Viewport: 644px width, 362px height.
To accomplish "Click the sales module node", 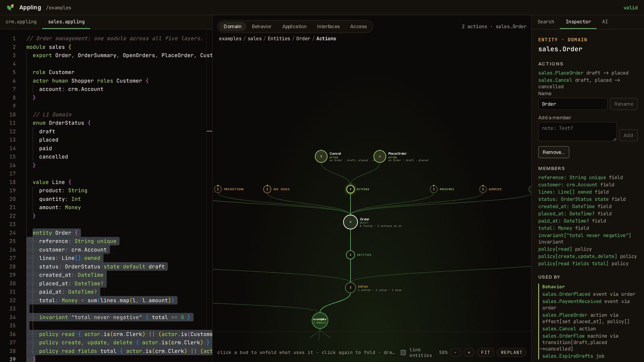I will (351, 288).
